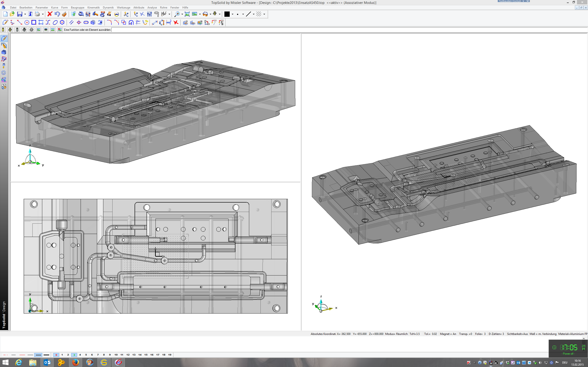Image resolution: width=588 pixels, height=367 pixels.
Task: Select the red X delete tool
Action: click(x=50, y=14)
